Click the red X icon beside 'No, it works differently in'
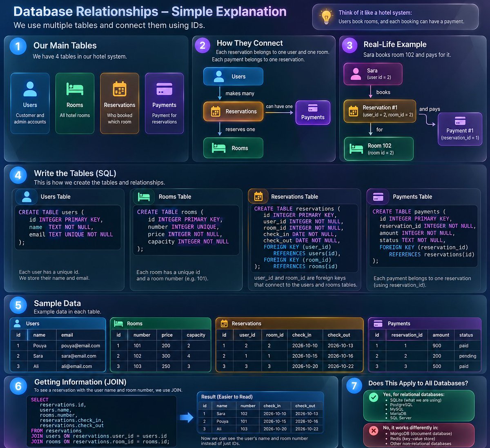Screen dimensions: 490x448 point(373,430)
